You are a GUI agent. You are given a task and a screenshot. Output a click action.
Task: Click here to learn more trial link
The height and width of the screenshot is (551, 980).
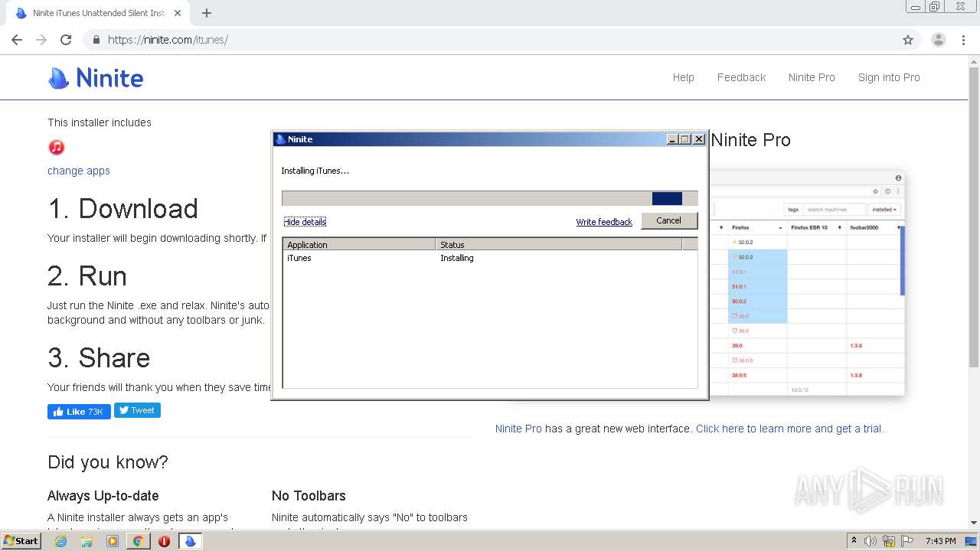[789, 429]
